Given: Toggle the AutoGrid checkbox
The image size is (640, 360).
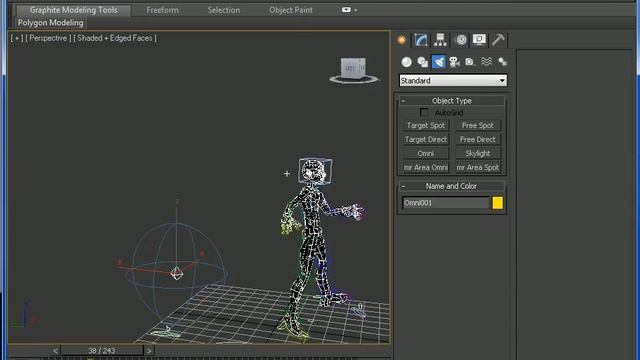Looking at the screenshot, I should [424, 112].
